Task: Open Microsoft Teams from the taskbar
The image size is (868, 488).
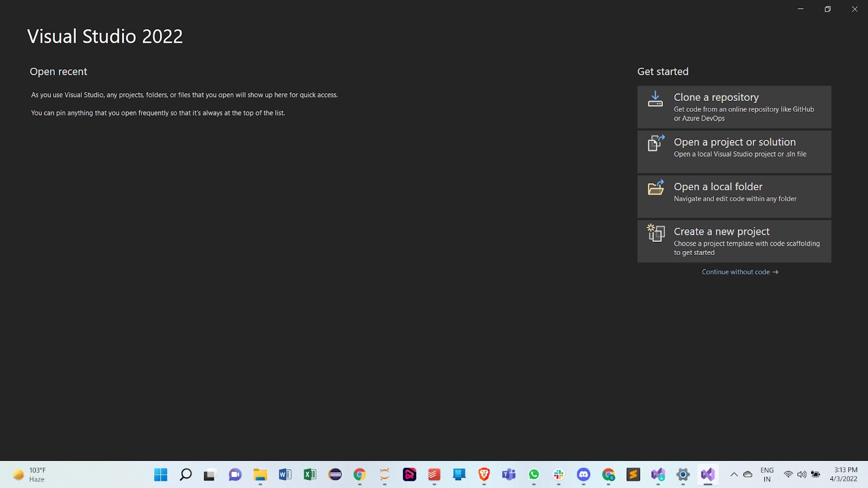Action: [x=509, y=475]
